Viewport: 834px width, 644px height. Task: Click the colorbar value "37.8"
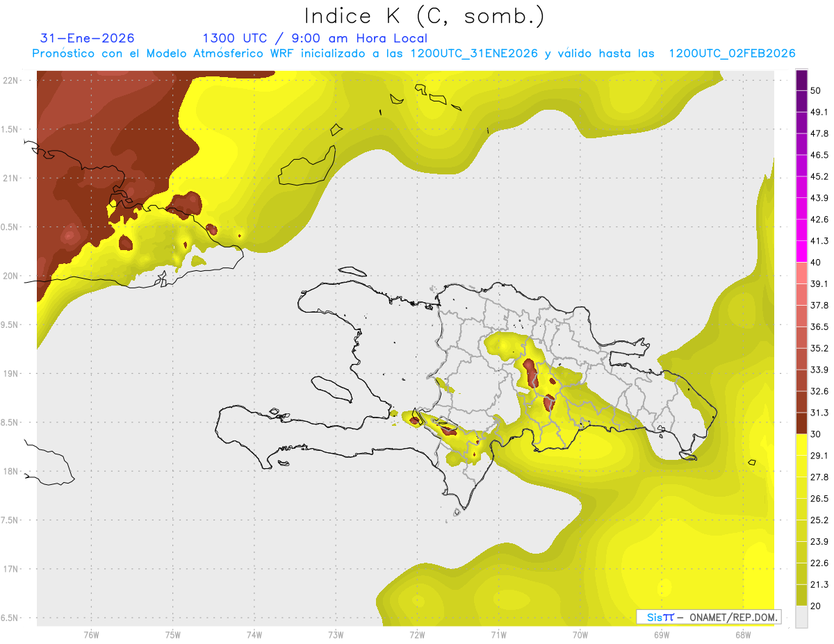tap(819, 305)
